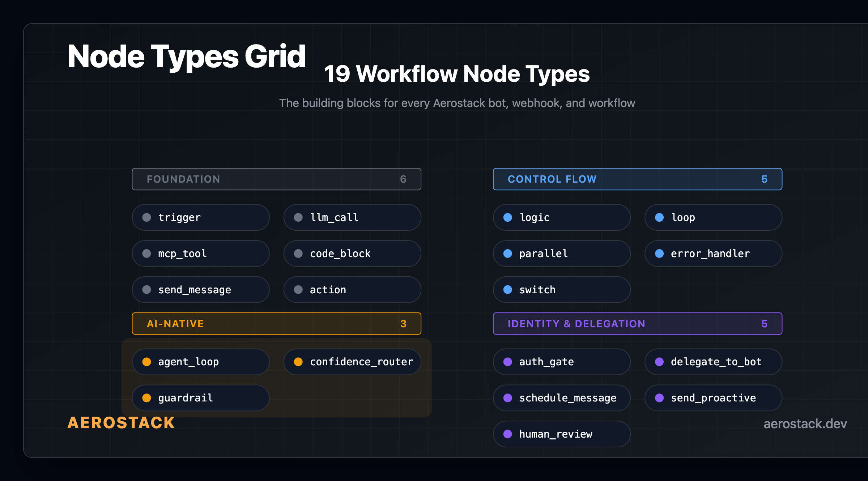Select the llm_call node pill
The image size is (868, 481).
click(x=352, y=217)
